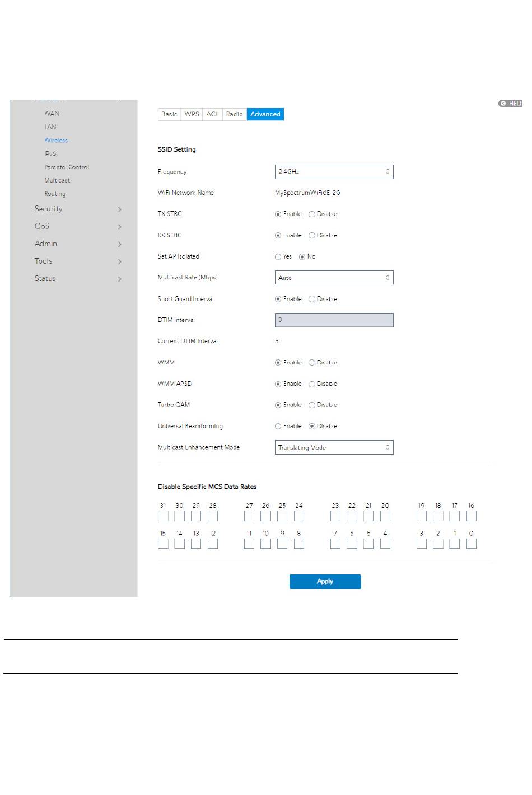Viewport: 532px width, 795px height.
Task: Check MCS data rate 16 box
Action: (x=472, y=516)
